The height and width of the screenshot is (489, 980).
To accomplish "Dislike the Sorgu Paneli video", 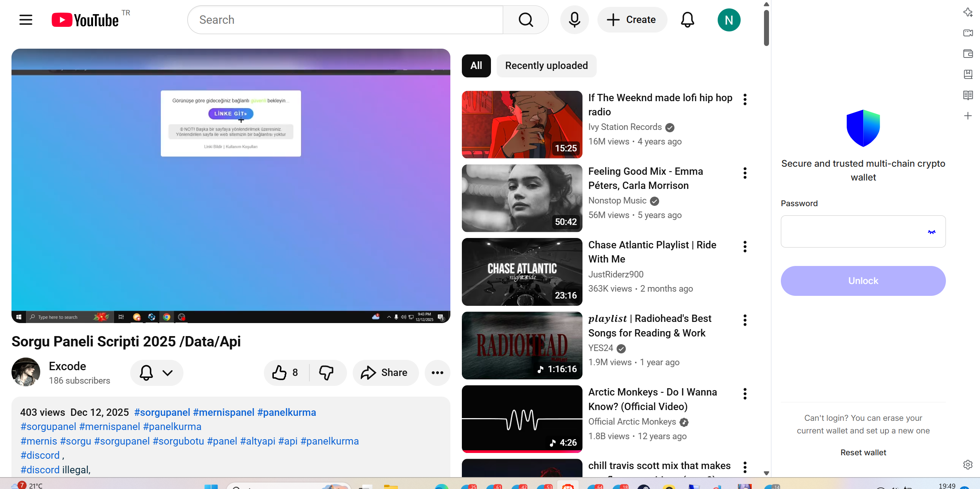I will pos(327,372).
